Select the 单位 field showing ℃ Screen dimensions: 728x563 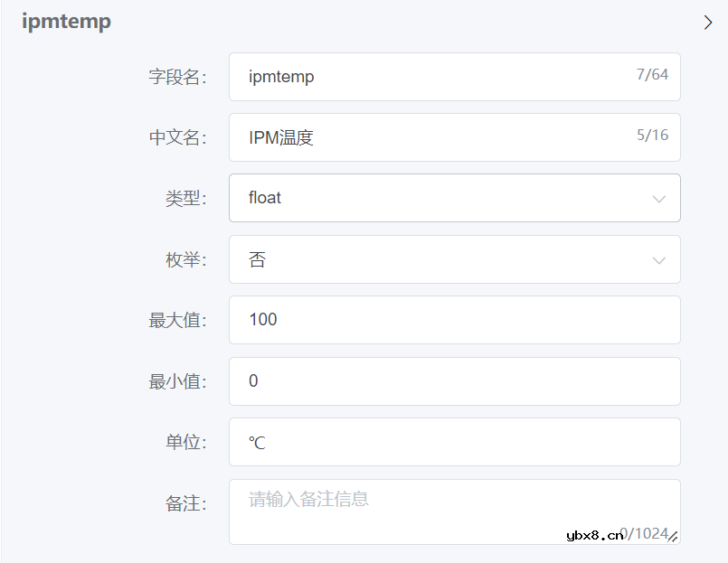[407, 442]
